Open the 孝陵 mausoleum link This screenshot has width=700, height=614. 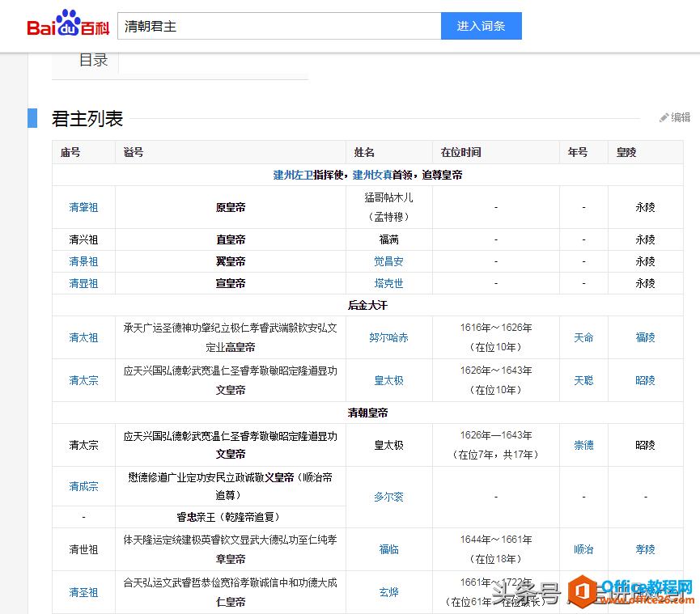click(645, 550)
